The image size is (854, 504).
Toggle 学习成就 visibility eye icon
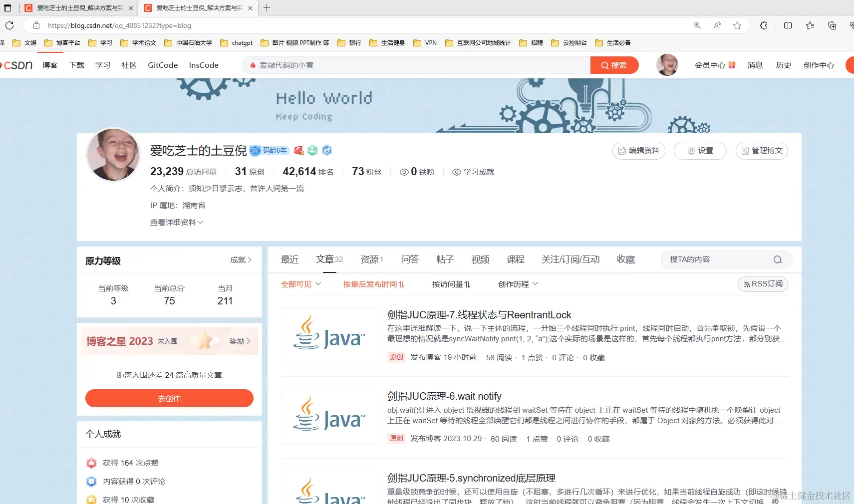pos(456,172)
